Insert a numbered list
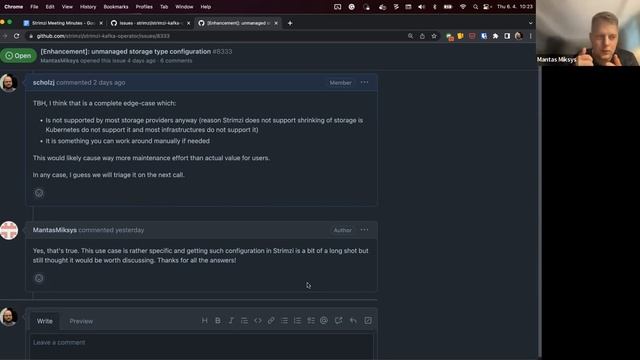Image resolution: width=640 pixels, height=360 pixels. pos(298,321)
